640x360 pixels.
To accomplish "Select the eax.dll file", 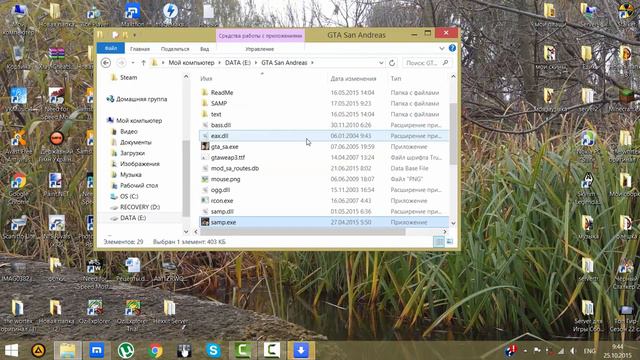I will 324,136.
